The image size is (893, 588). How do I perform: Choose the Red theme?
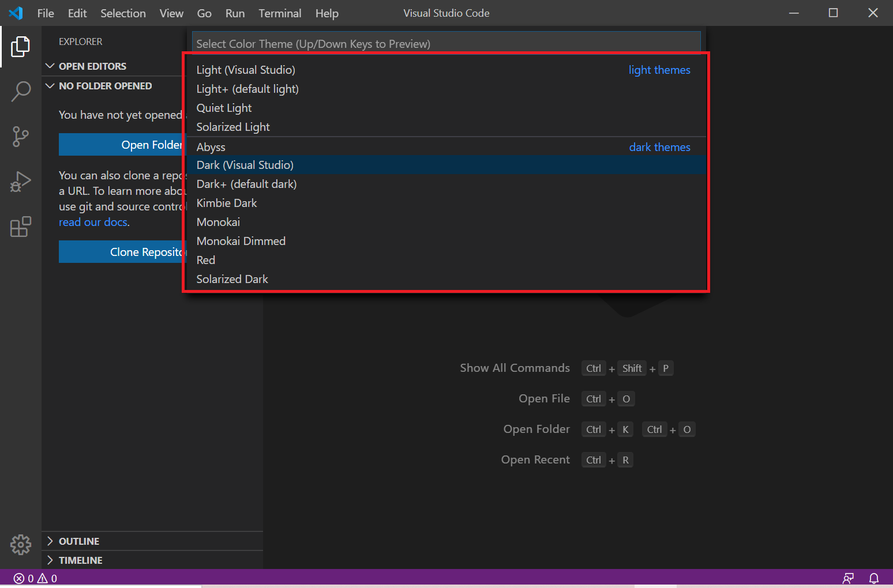(x=446, y=260)
